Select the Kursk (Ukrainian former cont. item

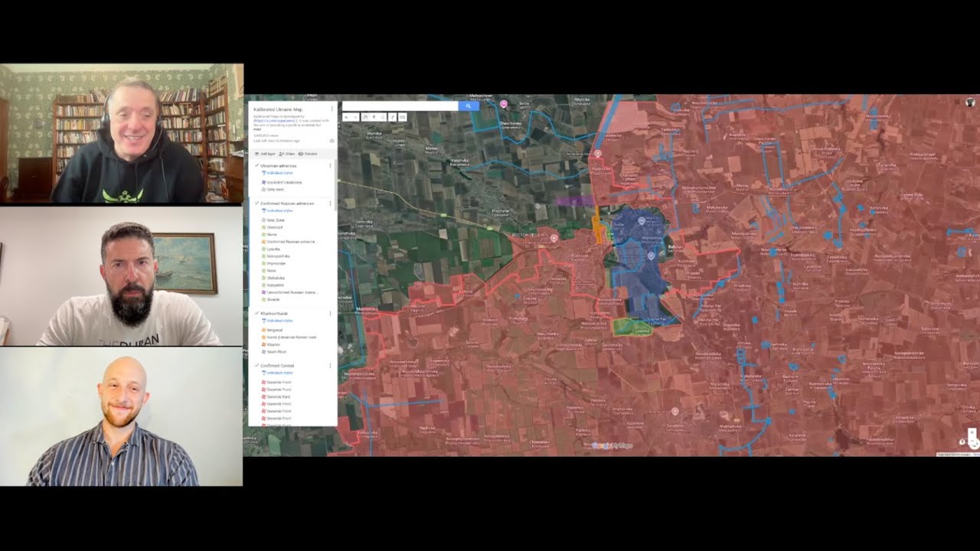click(x=292, y=337)
